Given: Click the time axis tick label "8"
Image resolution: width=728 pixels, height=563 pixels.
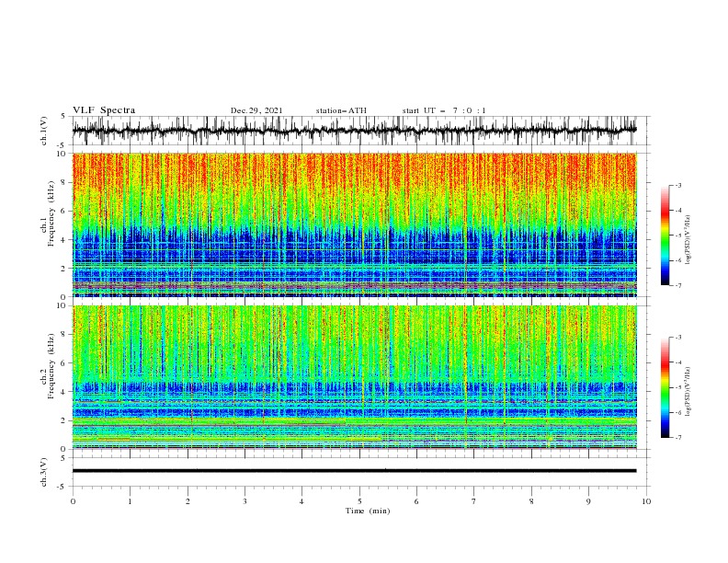Looking at the screenshot, I should click(531, 501).
